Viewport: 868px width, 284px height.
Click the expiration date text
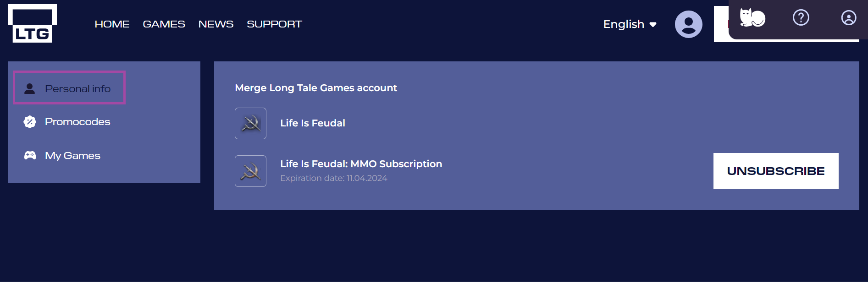point(333,178)
